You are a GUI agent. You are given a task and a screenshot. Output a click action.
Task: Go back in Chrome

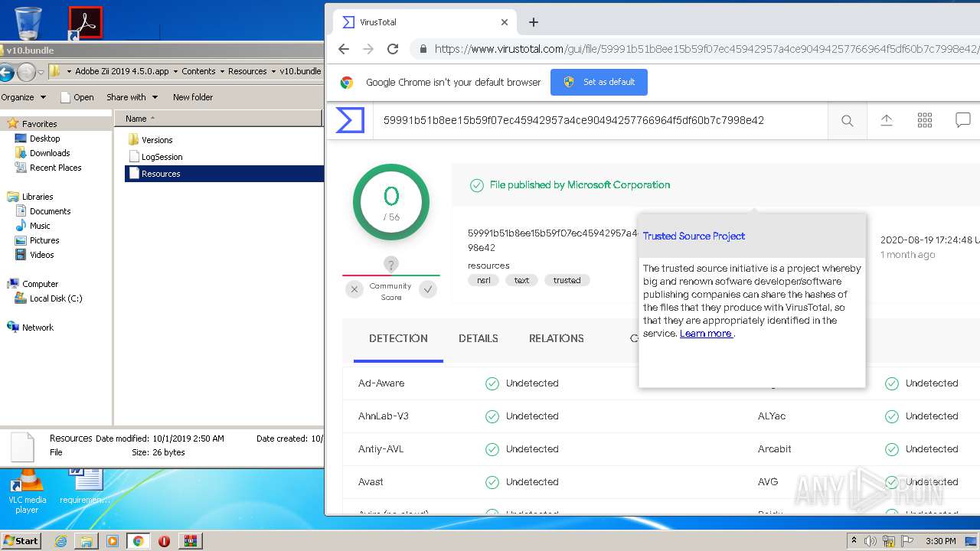(344, 49)
